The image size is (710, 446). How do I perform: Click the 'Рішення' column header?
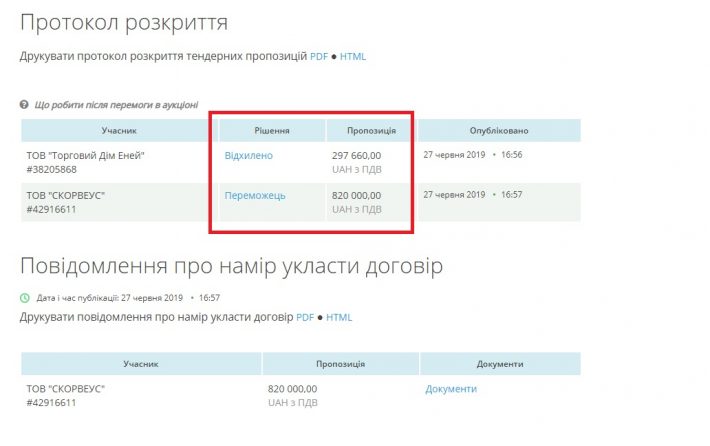[x=267, y=131]
